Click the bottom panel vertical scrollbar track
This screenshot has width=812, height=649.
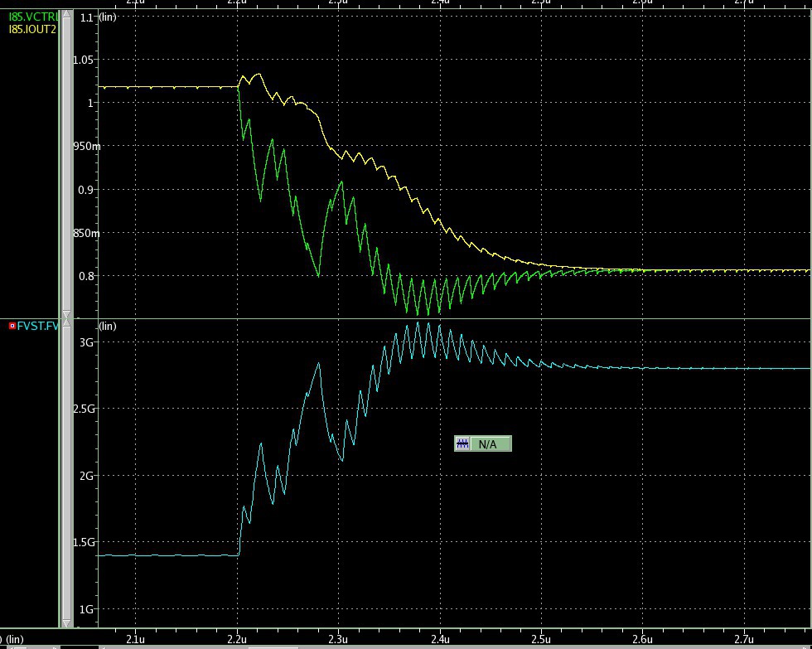click(65, 472)
